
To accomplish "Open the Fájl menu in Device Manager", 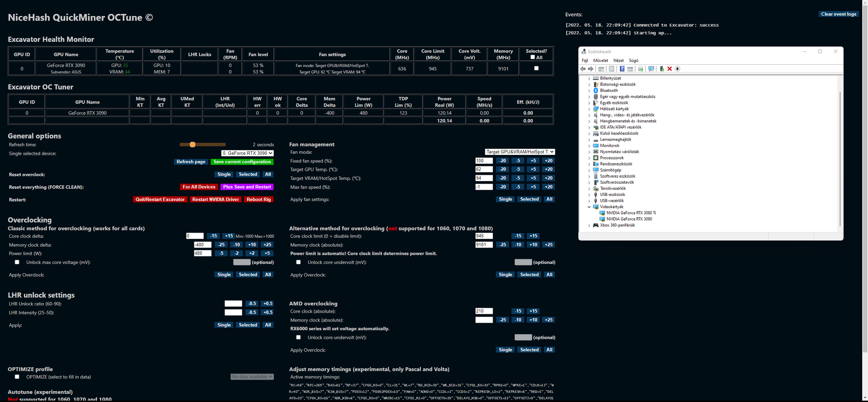I will coord(585,60).
